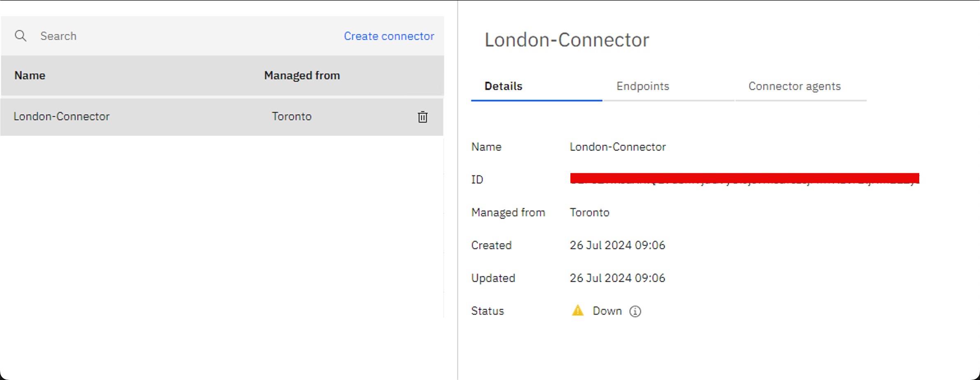
Task: Delete London-Connector with trash icon
Action: pos(422,117)
